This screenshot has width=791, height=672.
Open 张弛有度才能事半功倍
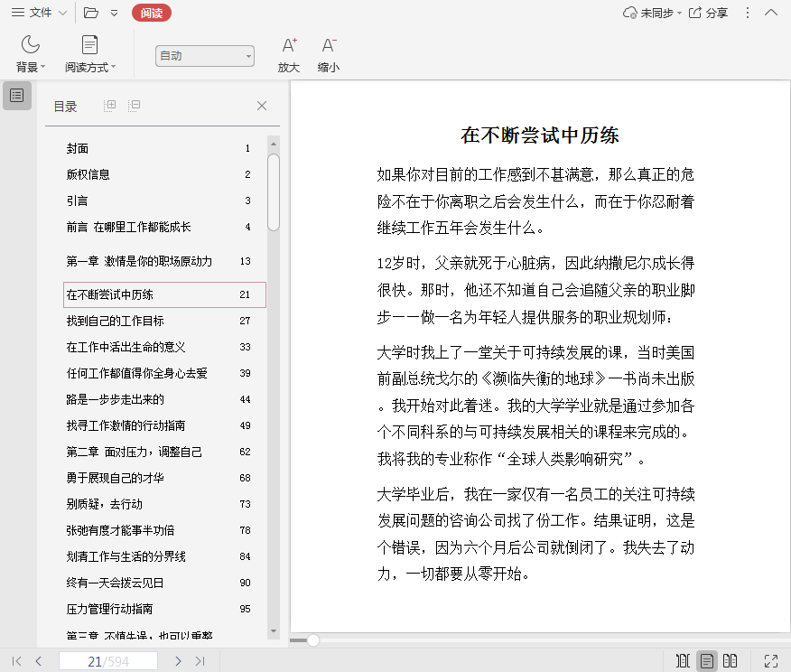click(x=164, y=531)
